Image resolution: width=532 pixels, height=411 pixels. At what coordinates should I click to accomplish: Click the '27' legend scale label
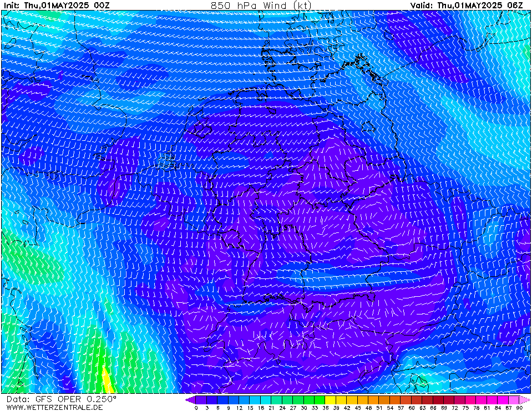coord(293,408)
